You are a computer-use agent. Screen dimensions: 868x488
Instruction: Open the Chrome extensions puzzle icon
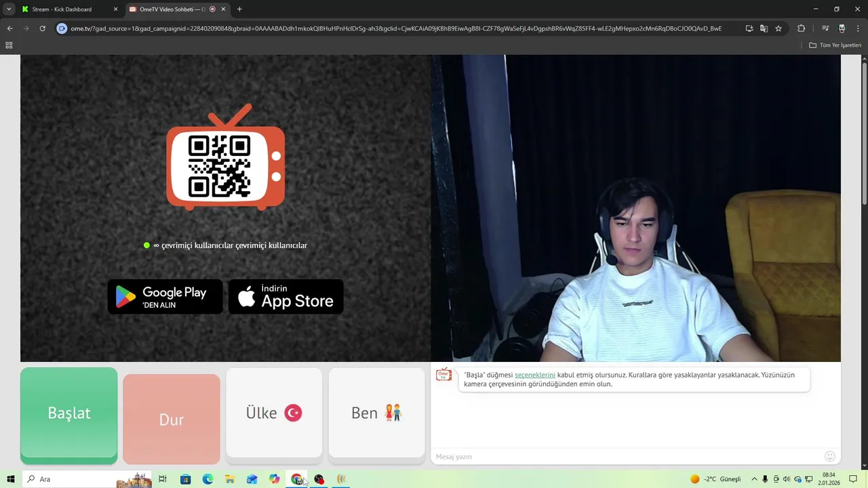(802, 28)
